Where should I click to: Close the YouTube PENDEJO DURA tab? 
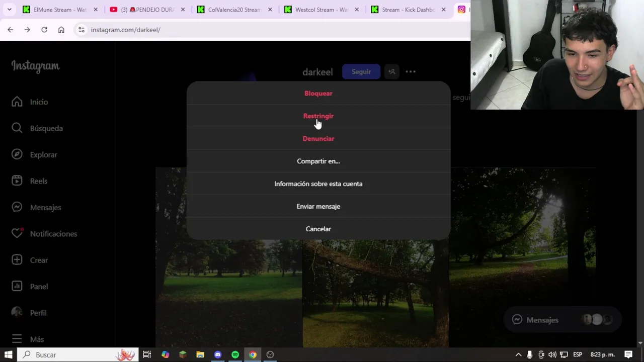point(183,10)
